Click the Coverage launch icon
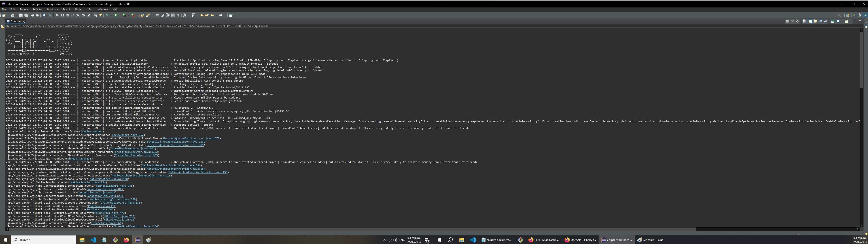This screenshot has height=244, width=868. (x=124, y=15)
